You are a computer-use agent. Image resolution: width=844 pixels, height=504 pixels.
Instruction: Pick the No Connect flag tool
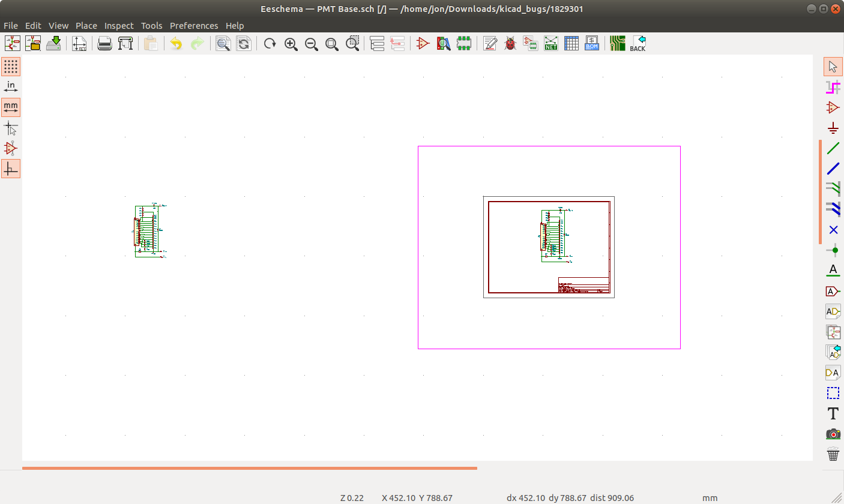coord(833,230)
